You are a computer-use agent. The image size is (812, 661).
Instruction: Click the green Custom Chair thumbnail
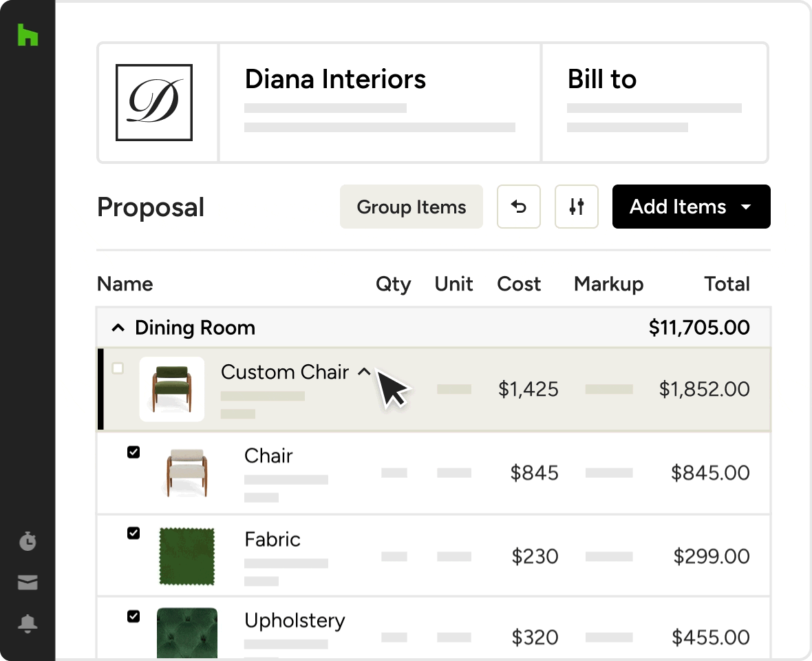pos(172,389)
